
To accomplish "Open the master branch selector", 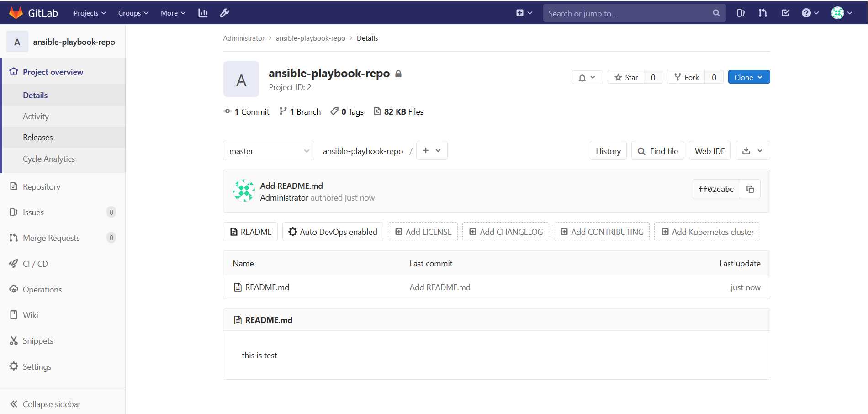I will (269, 151).
